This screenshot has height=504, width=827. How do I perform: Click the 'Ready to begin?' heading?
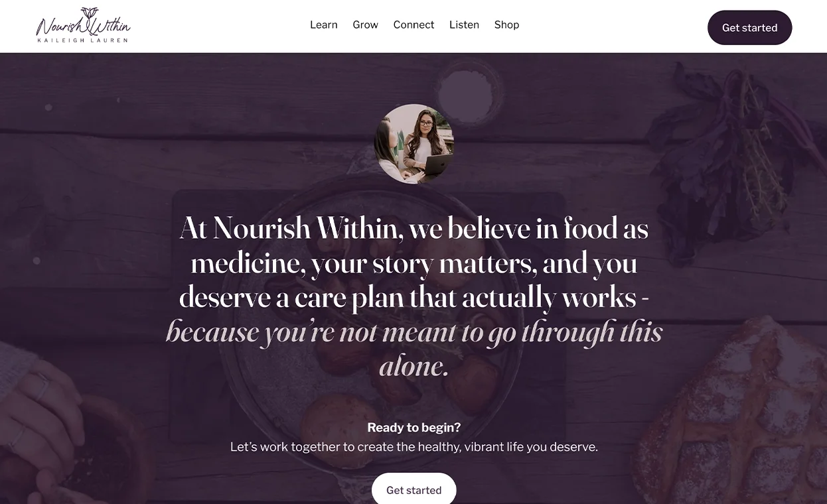click(413, 428)
